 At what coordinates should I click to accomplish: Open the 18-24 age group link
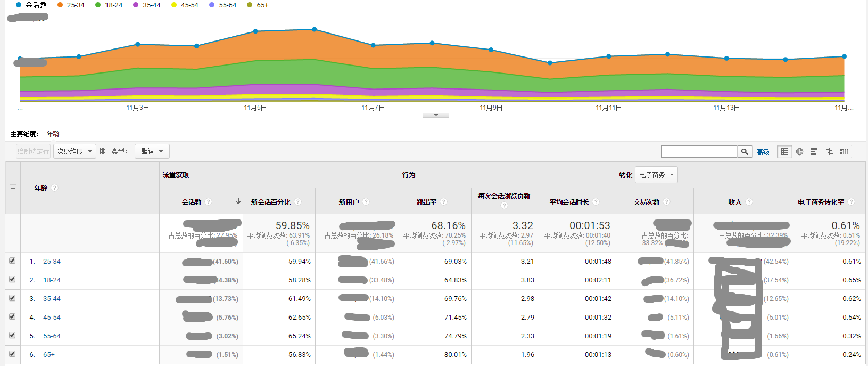coord(52,280)
